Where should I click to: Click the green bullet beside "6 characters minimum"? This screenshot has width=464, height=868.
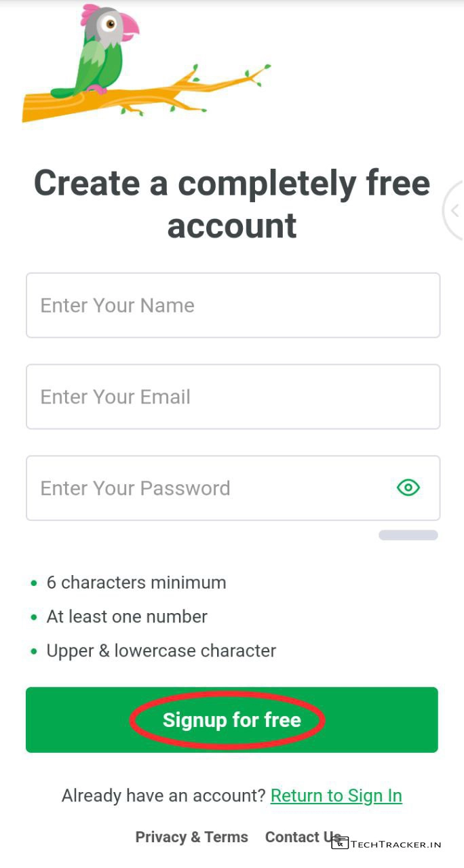(34, 583)
